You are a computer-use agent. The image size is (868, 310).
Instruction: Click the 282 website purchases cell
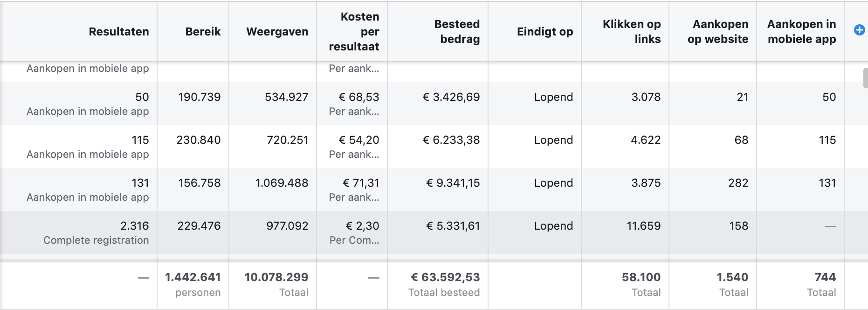point(738,183)
